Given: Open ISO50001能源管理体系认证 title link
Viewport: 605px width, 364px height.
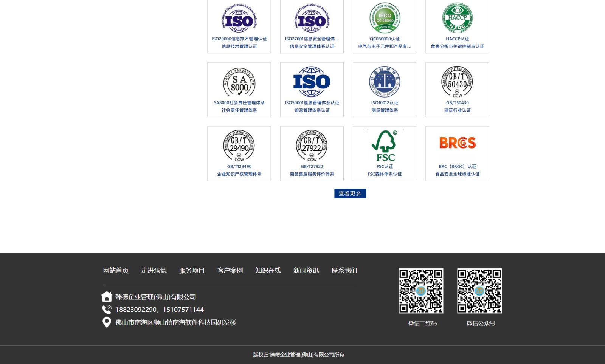Looking at the screenshot, I should (x=312, y=103).
